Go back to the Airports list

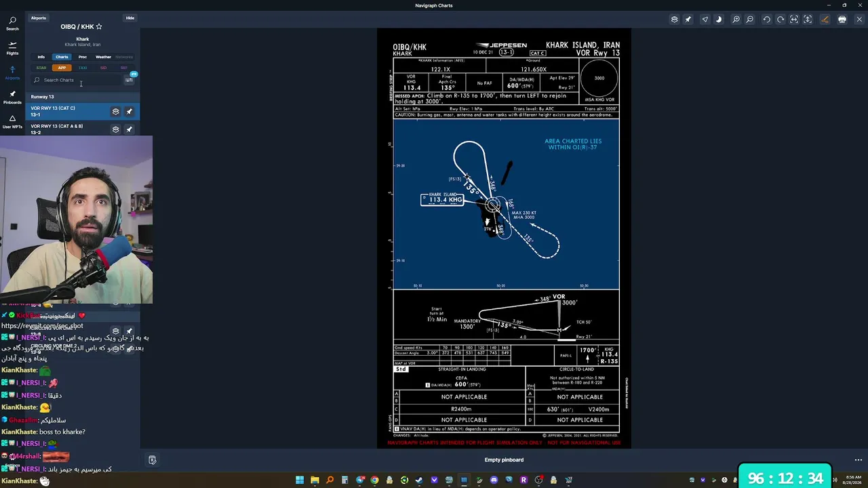click(39, 18)
